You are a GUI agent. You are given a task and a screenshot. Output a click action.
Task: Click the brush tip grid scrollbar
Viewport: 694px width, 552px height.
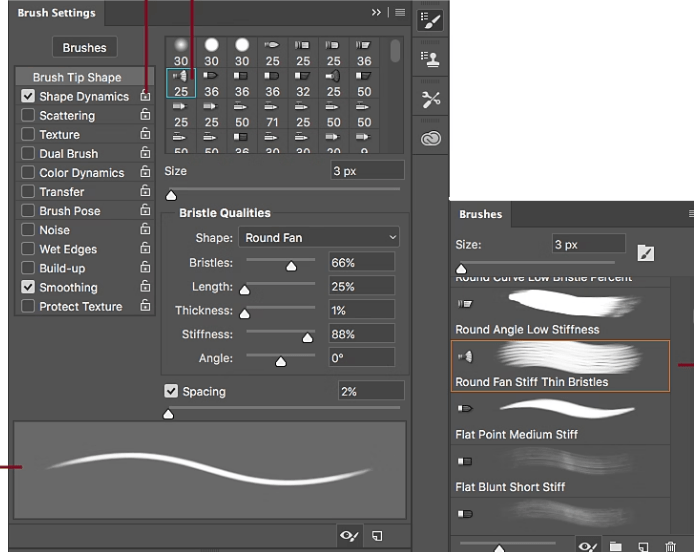click(395, 51)
